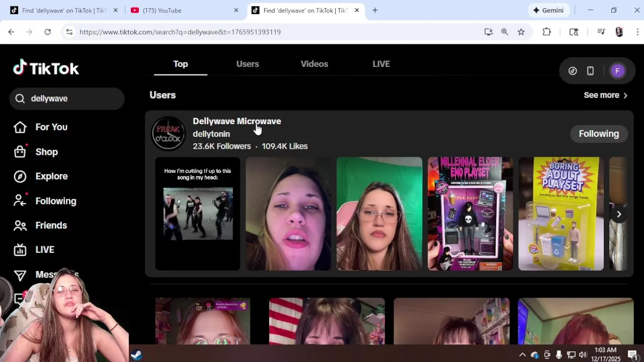This screenshot has width=644, height=362.
Task: Bookmark this page with the star icon
Action: [x=521, y=32]
